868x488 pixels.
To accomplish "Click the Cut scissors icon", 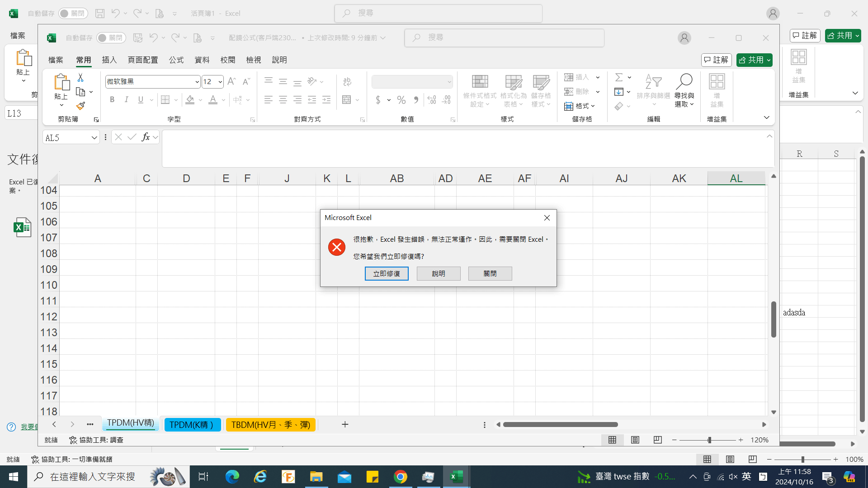I will coord(80,78).
